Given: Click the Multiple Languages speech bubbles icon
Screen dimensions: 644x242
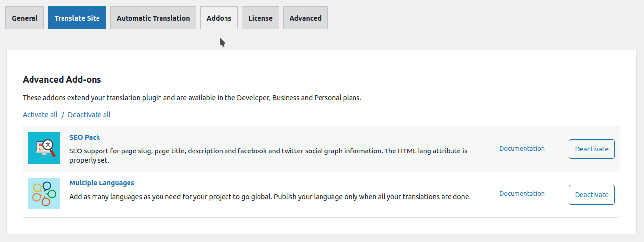Looking at the screenshot, I should click(x=44, y=193).
